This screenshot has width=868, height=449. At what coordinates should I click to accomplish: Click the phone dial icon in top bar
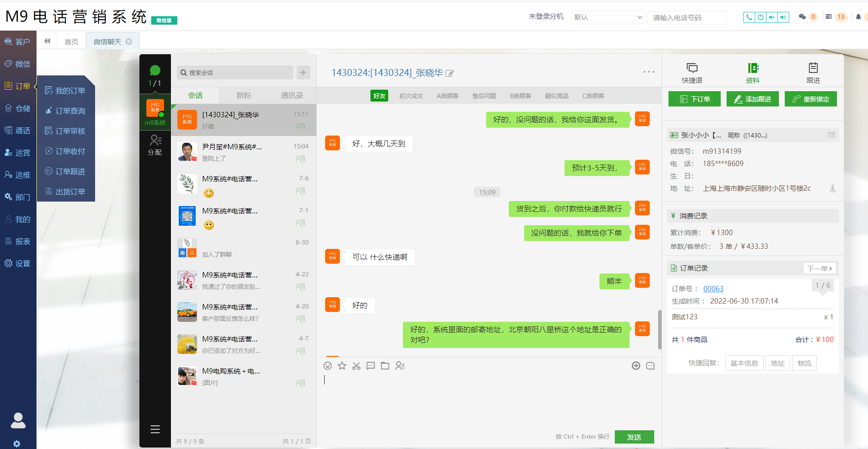(749, 17)
